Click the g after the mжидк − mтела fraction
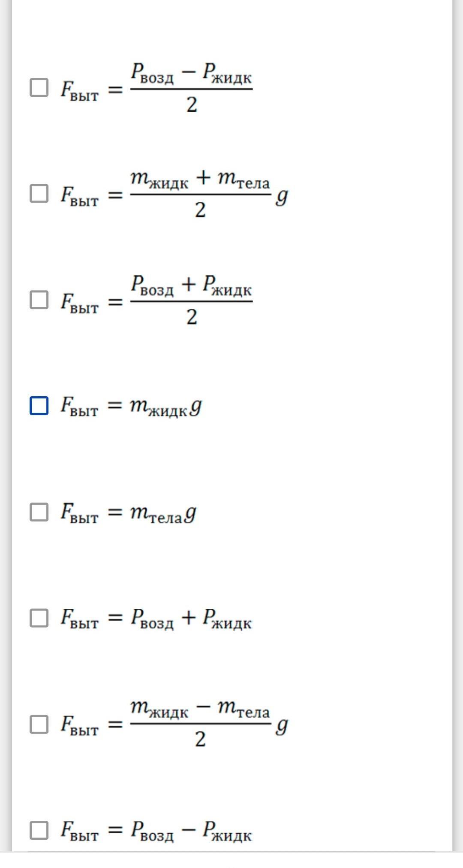This screenshot has height=868, width=463. tap(282, 725)
